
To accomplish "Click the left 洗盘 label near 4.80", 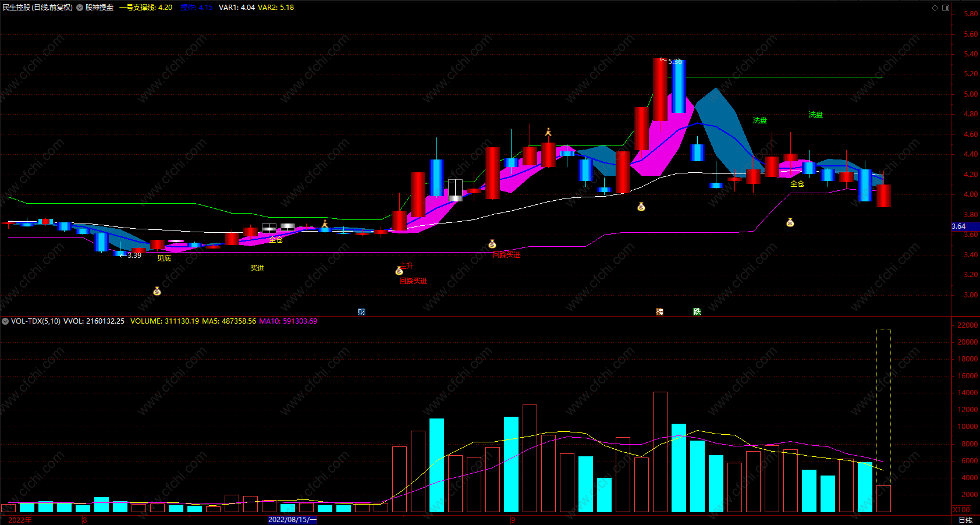I will [760, 120].
